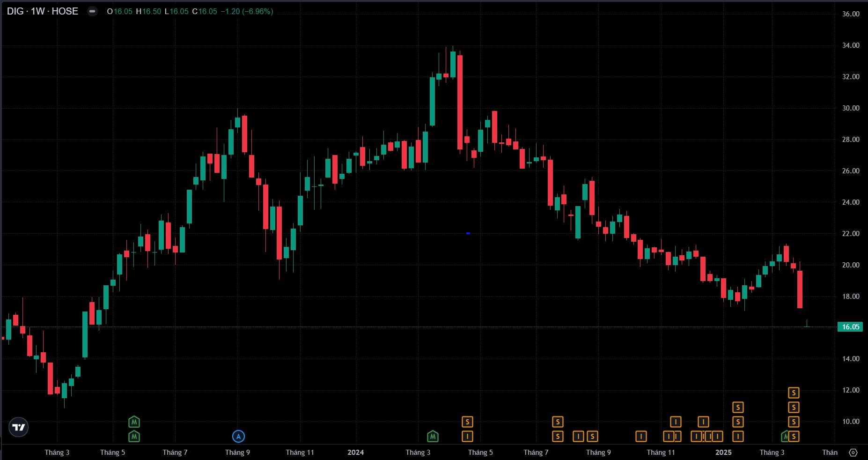The image size is (868, 460).
Task: Select the topmost 'S' marker in March 2025 stack
Action: [x=793, y=393]
